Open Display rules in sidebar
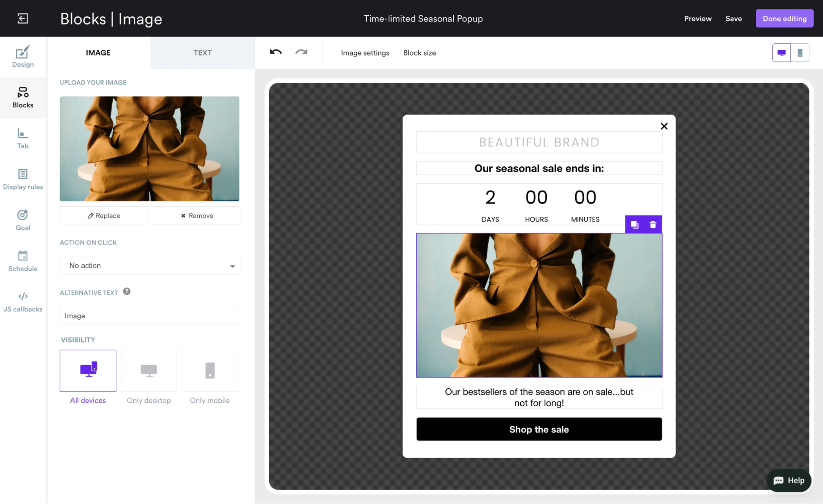The width and height of the screenshot is (823, 504). pyautogui.click(x=23, y=179)
